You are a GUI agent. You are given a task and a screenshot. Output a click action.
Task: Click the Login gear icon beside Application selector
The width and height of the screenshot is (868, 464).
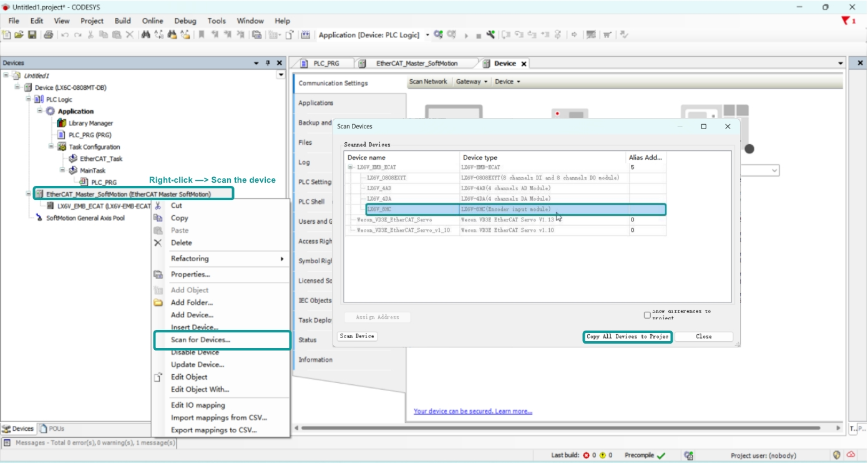(439, 35)
